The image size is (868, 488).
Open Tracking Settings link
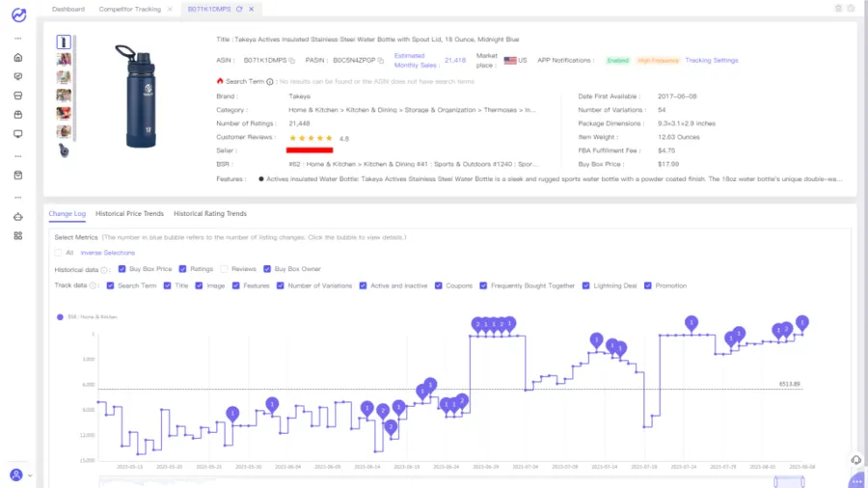(x=712, y=61)
